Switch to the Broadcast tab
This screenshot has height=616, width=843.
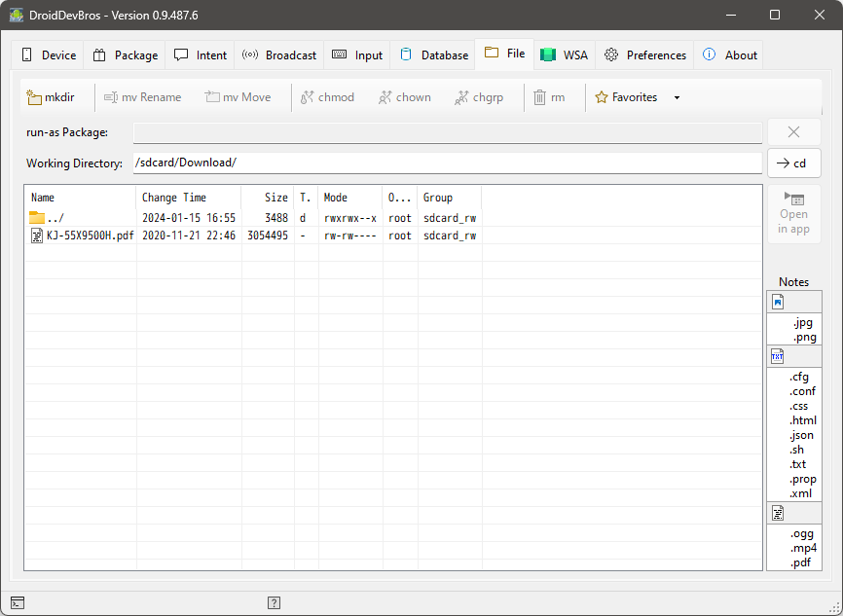pos(279,54)
